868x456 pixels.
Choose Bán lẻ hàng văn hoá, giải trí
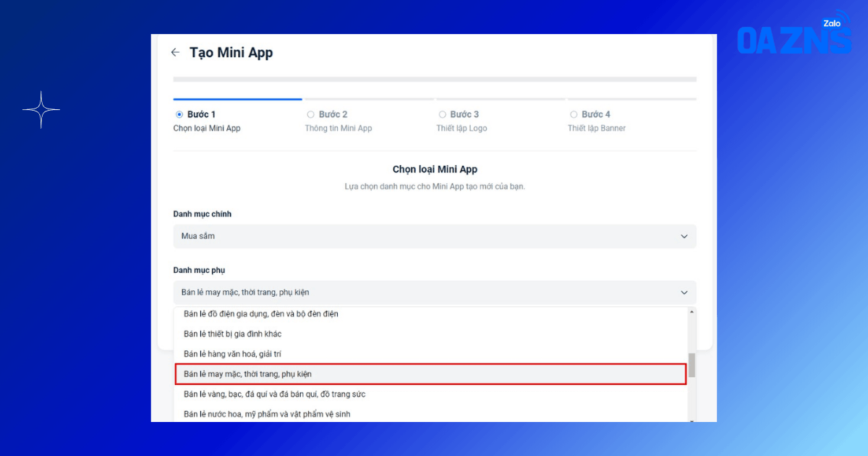point(430,354)
